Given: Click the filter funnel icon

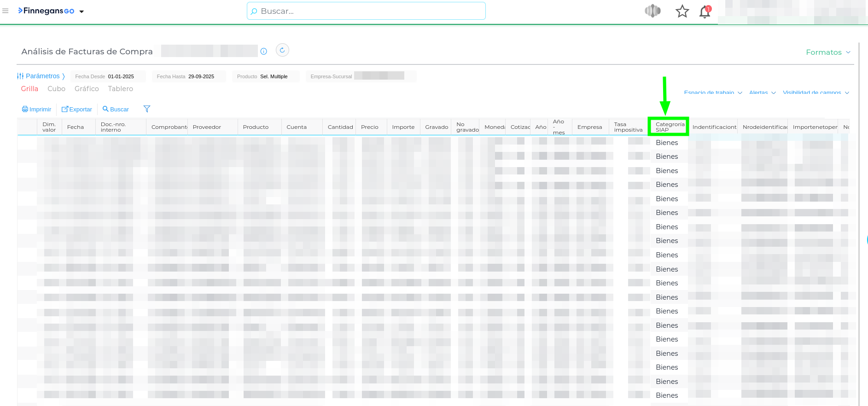Looking at the screenshot, I should pyautogui.click(x=147, y=109).
